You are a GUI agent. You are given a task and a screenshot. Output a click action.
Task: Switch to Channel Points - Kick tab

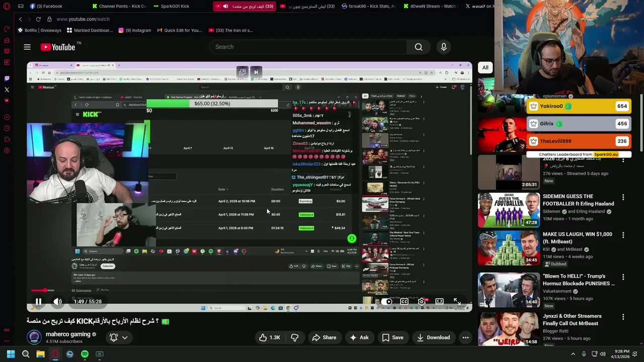[119, 6]
